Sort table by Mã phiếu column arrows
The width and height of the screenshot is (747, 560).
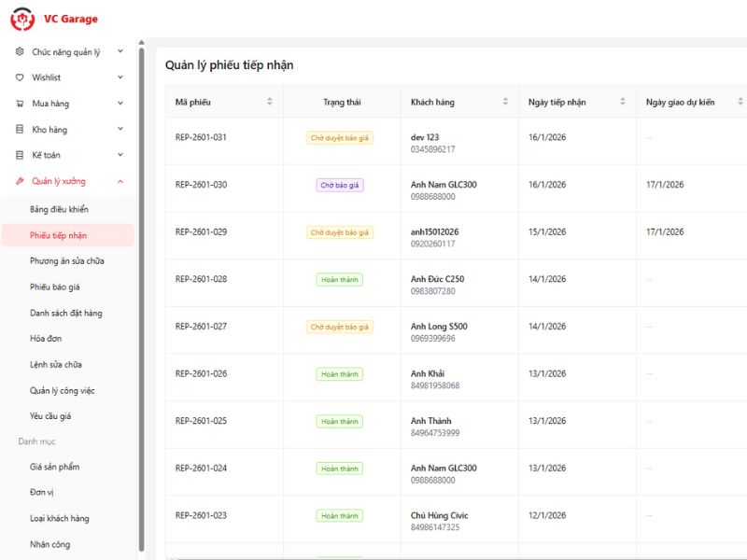tap(270, 102)
